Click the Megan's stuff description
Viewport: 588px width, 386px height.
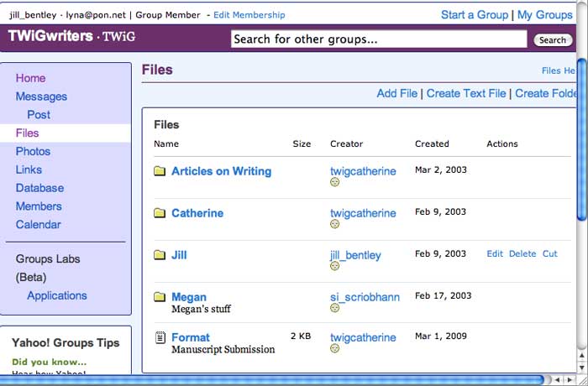tap(201, 309)
